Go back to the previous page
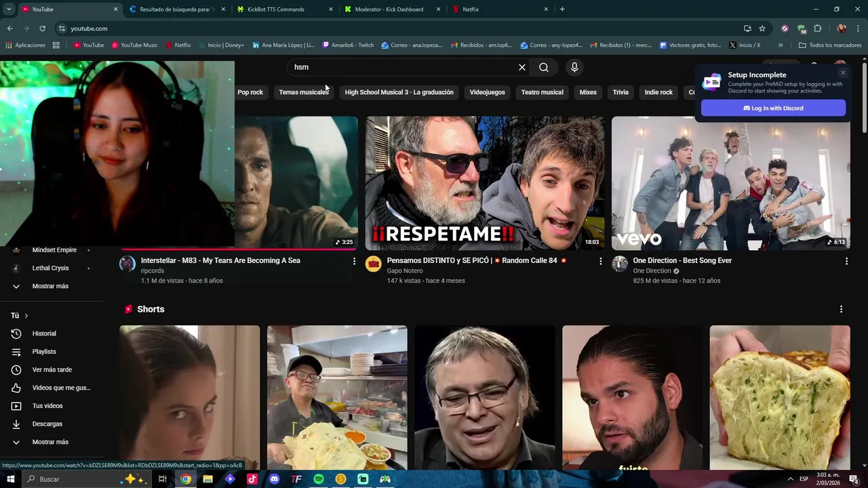Screen dimensions: 868x488 click(9, 28)
